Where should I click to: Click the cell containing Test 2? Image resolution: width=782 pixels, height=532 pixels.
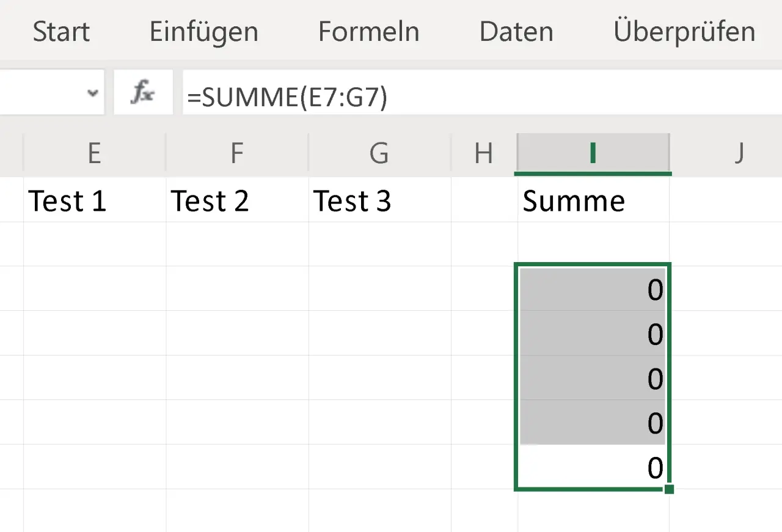click(210, 200)
